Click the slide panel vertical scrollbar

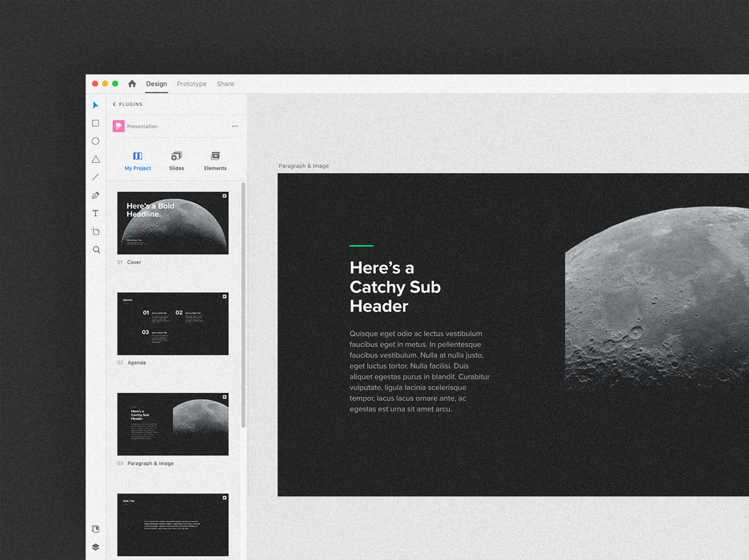point(243,305)
